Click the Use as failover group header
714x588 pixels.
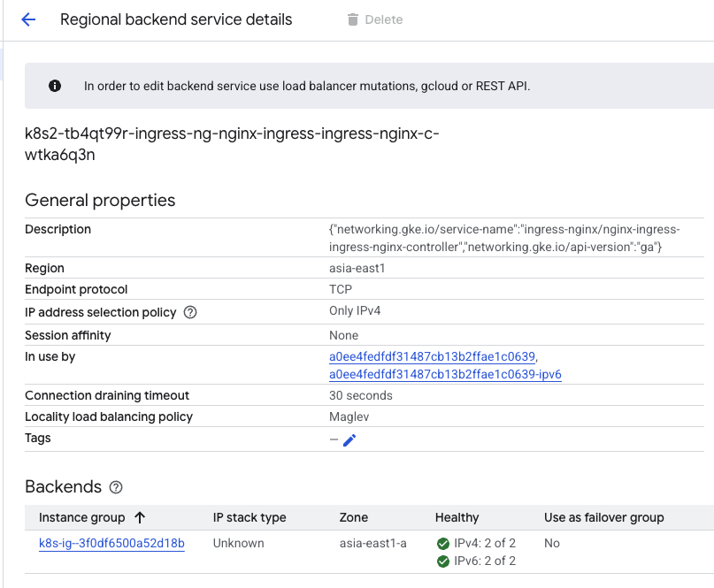pos(603,517)
